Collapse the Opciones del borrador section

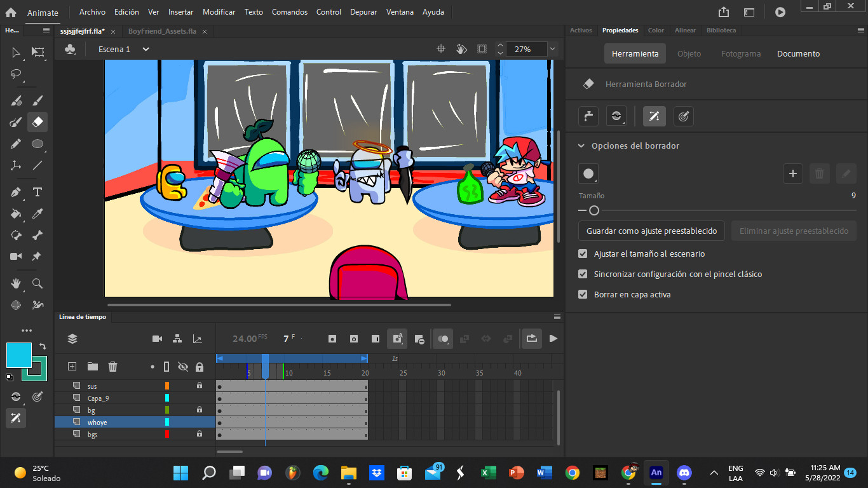581,146
